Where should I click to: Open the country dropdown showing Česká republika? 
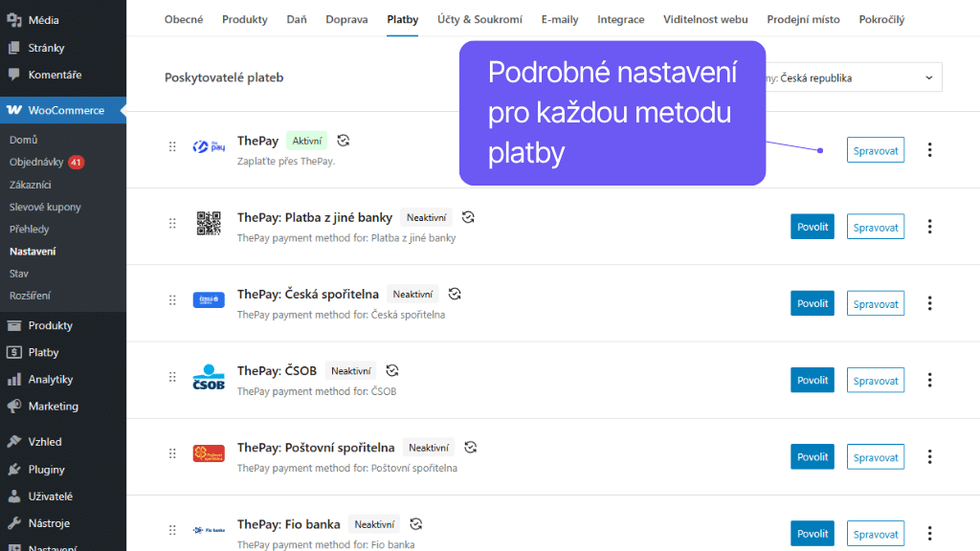tap(853, 77)
